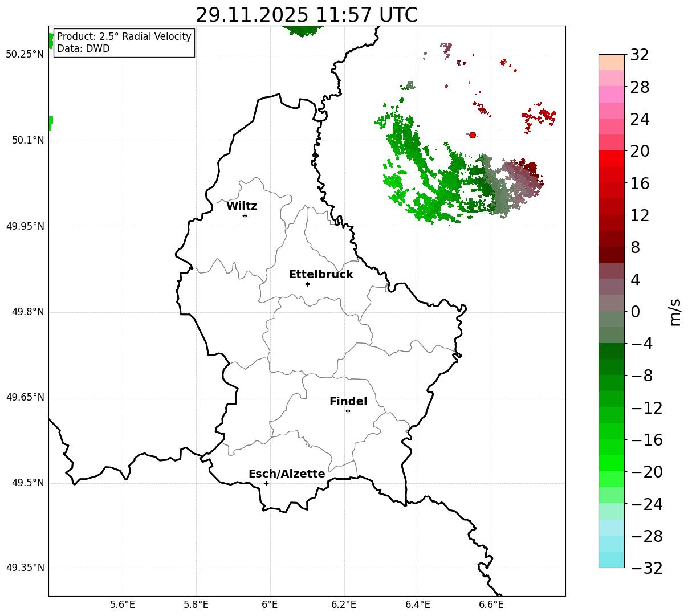Click the 49.8°N latitude label
The image size is (688, 616).
coord(28,312)
